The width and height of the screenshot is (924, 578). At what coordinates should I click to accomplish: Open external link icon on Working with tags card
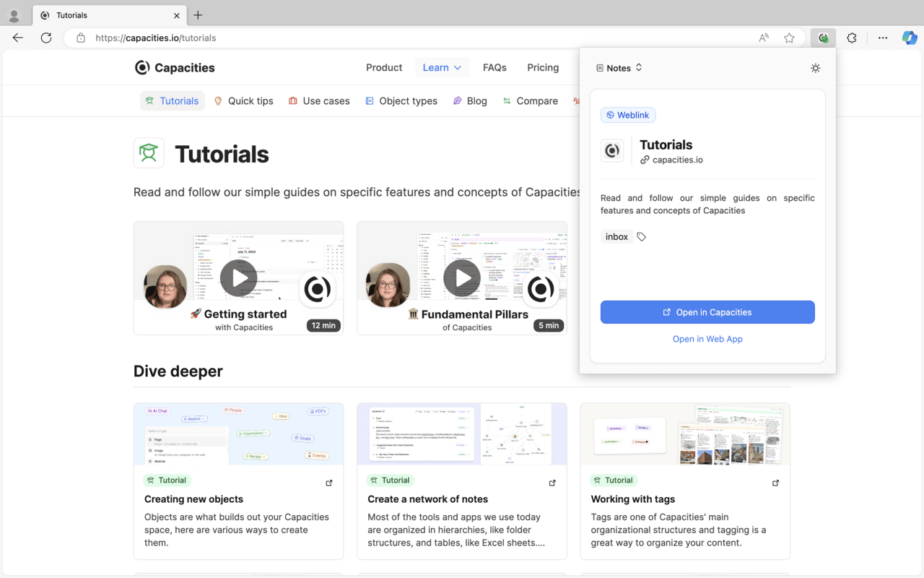776,483
